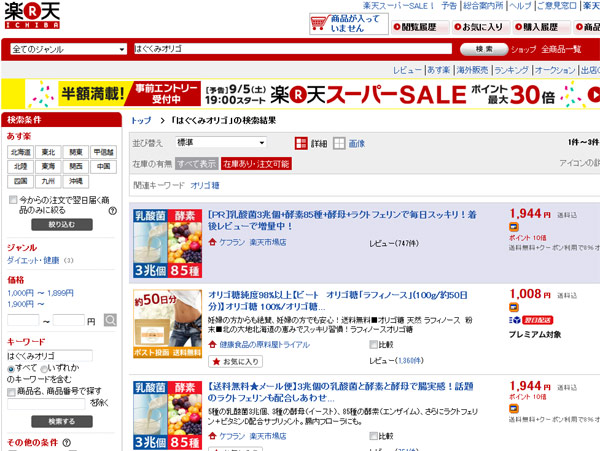Click play arrow on Super SALE banner
The image size is (600, 451).
(x=594, y=94)
